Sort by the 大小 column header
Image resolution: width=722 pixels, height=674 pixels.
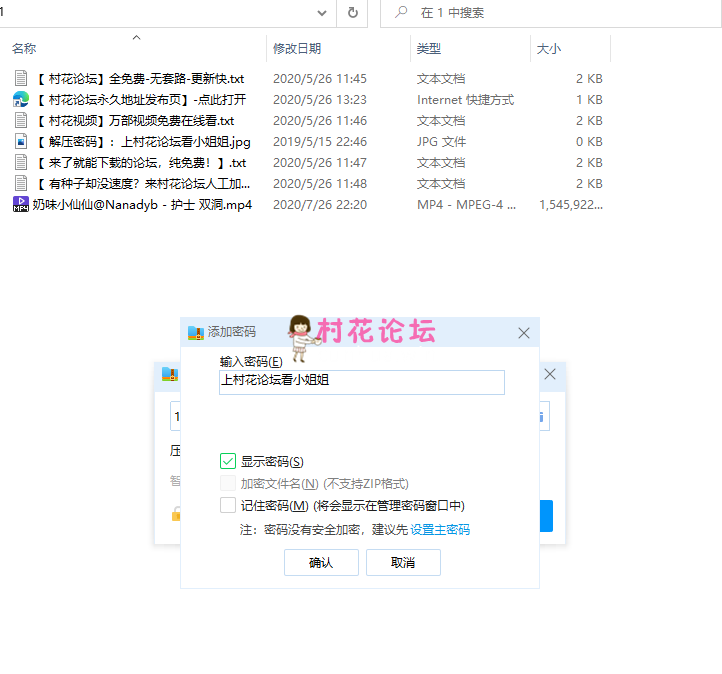pyautogui.click(x=549, y=49)
